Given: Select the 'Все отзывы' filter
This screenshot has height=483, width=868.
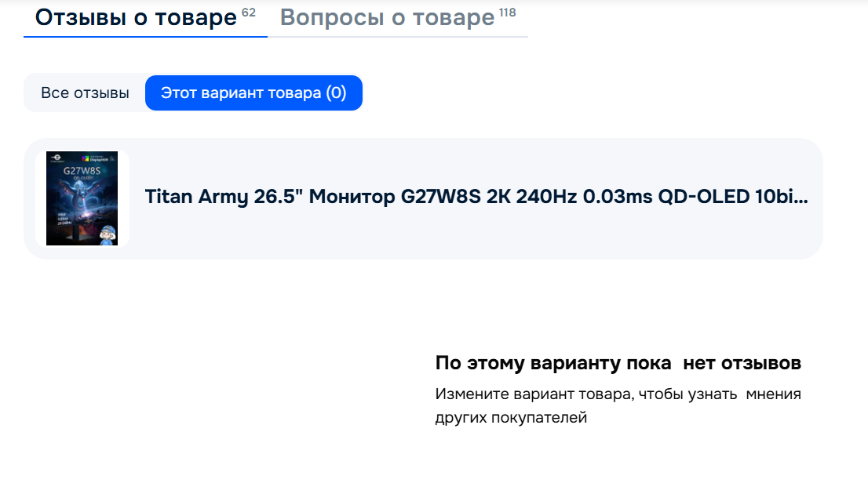Looking at the screenshot, I should coord(85,93).
